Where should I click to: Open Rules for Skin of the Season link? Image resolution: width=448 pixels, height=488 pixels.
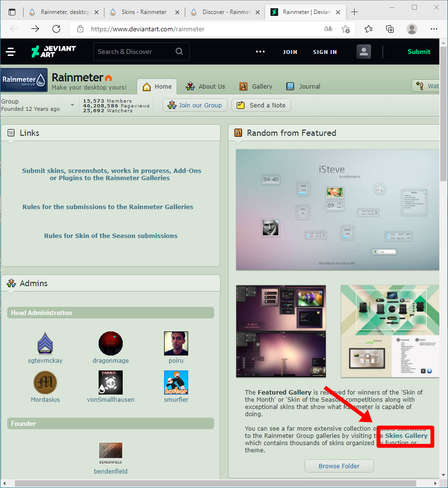point(111,236)
